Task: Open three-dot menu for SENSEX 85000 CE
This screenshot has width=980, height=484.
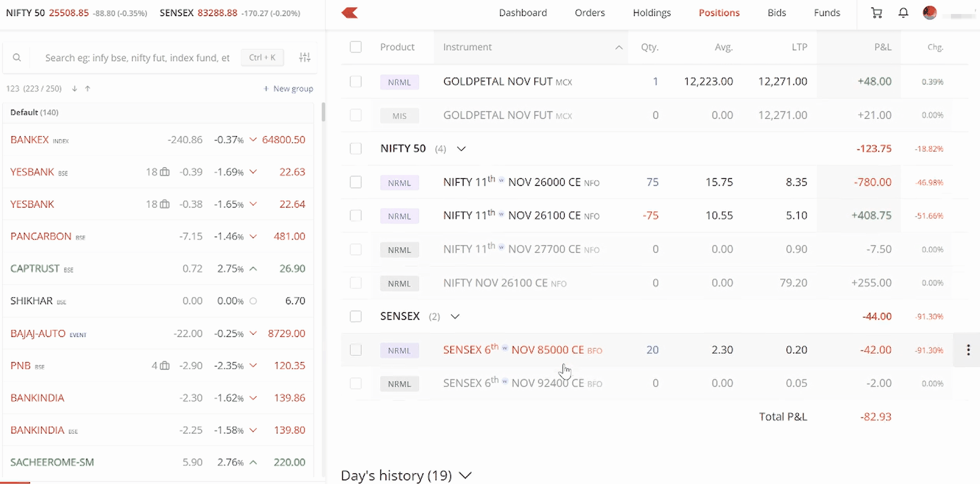Action: (968, 350)
